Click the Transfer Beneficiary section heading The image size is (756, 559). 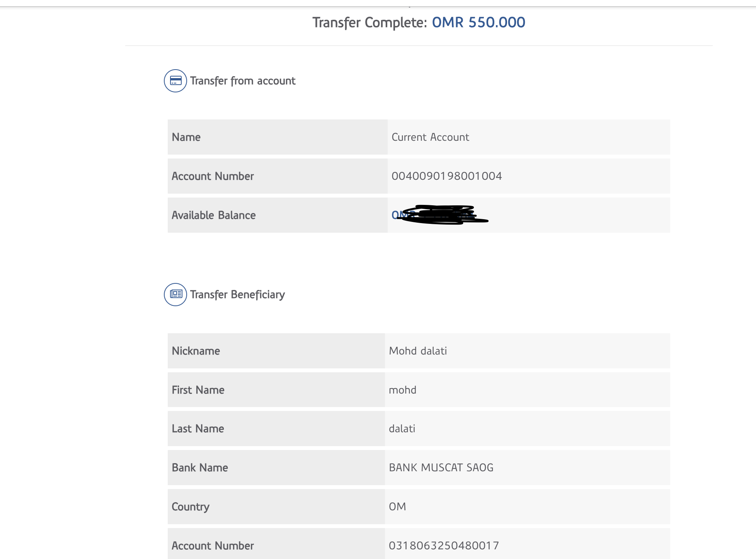tap(237, 295)
